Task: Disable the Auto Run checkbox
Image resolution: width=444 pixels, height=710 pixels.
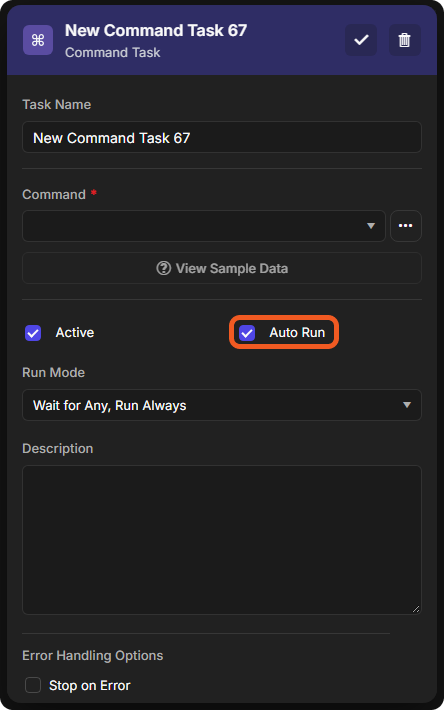Action: pos(247,333)
